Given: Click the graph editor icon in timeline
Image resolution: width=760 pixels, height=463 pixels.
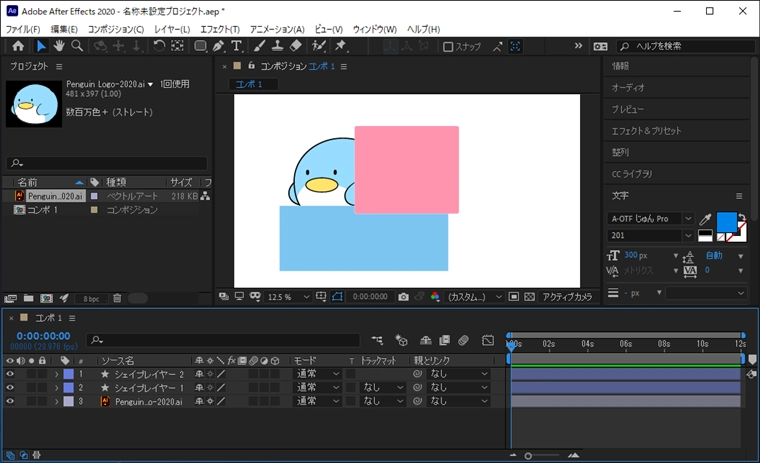Looking at the screenshot, I should pos(488,341).
